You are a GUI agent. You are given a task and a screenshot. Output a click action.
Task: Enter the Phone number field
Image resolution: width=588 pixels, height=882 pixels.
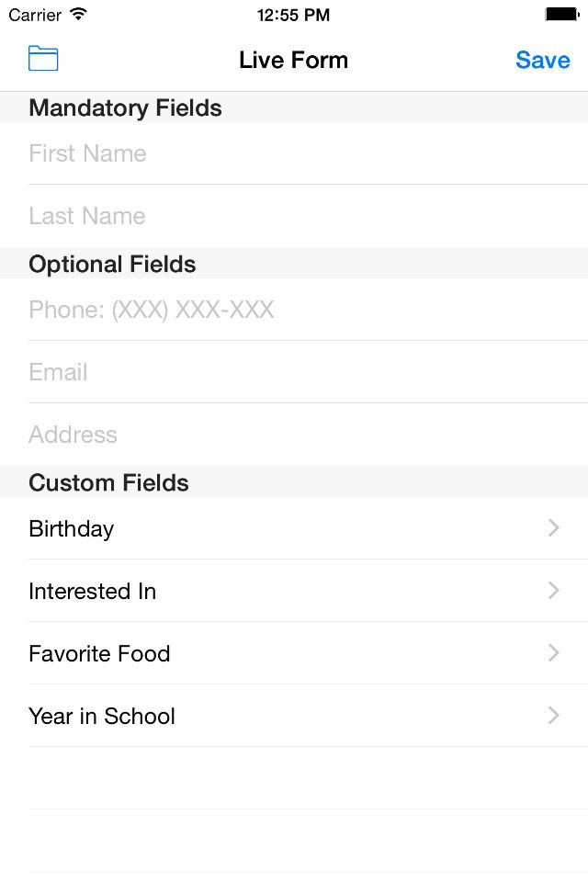pos(294,310)
